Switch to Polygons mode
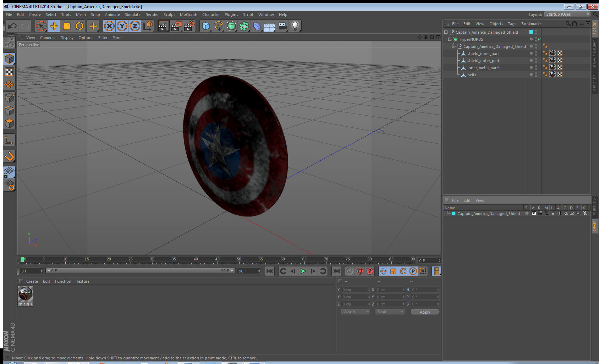The width and height of the screenshot is (599, 364). click(x=9, y=123)
